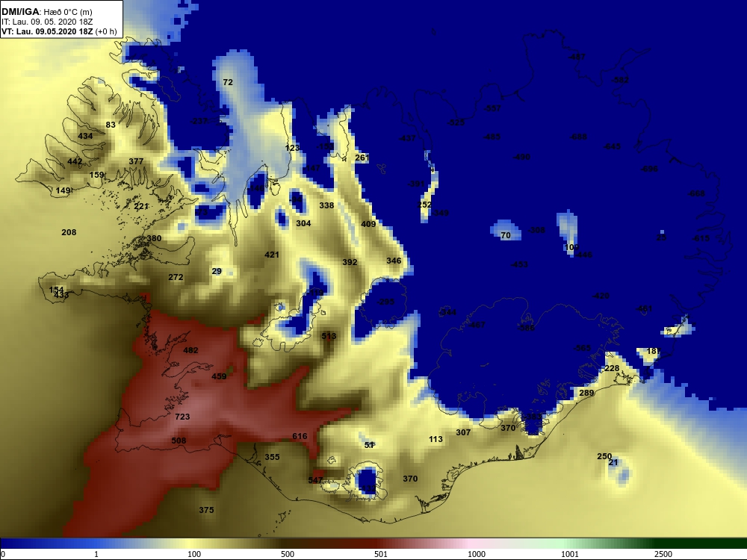
Task: Click the highest value '723'
Action: (182, 417)
